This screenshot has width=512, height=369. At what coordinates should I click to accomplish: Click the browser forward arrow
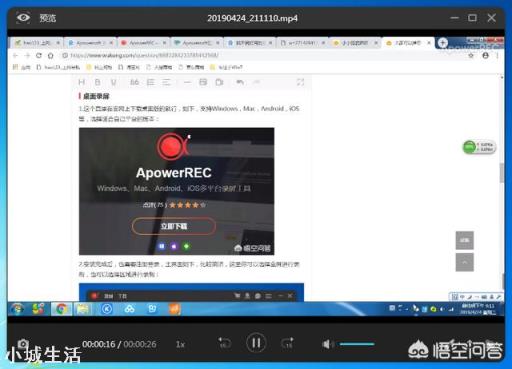click(x=27, y=55)
